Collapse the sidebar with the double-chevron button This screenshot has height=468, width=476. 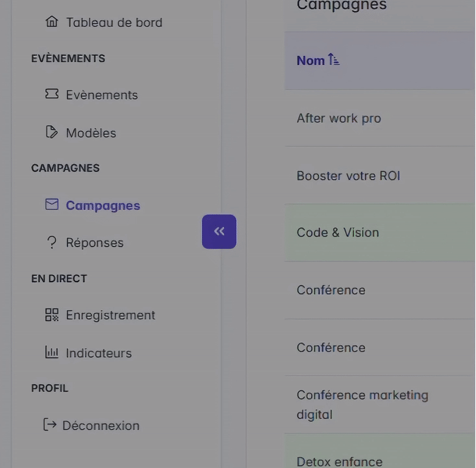[219, 232]
